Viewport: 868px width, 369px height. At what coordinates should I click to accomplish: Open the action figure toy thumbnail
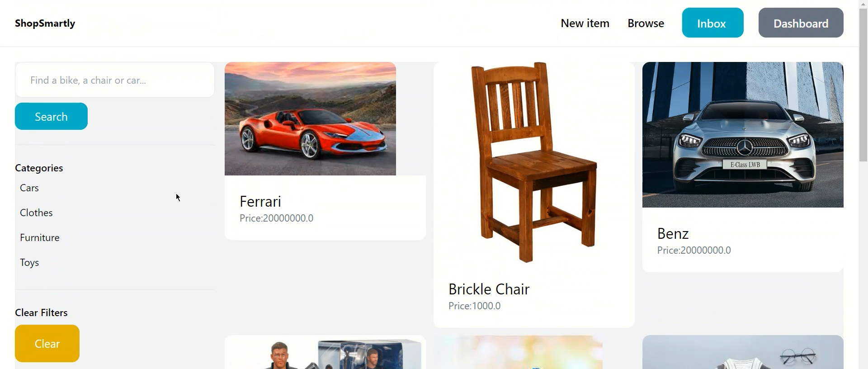[x=325, y=352]
